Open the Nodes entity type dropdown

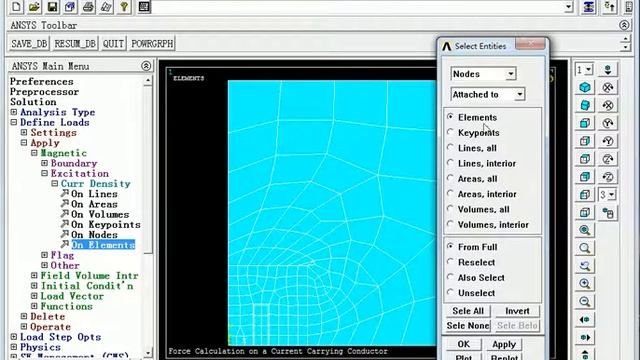[x=511, y=74]
